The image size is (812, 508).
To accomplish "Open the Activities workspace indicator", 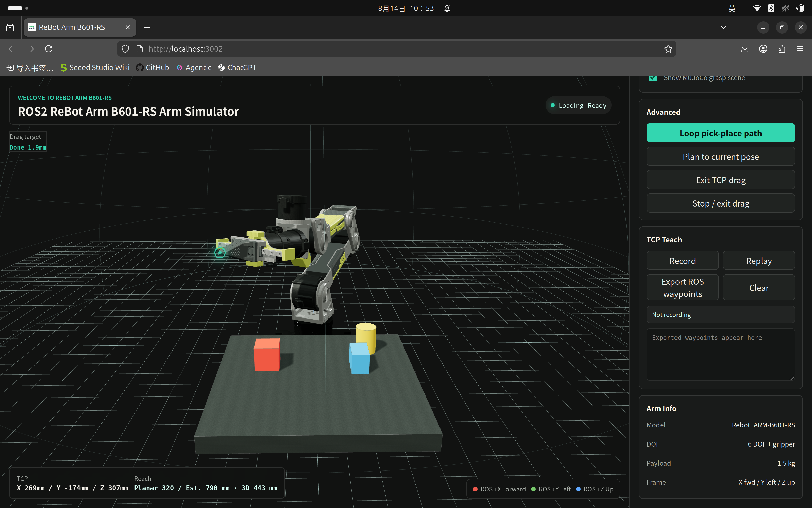I will point(18,8).
